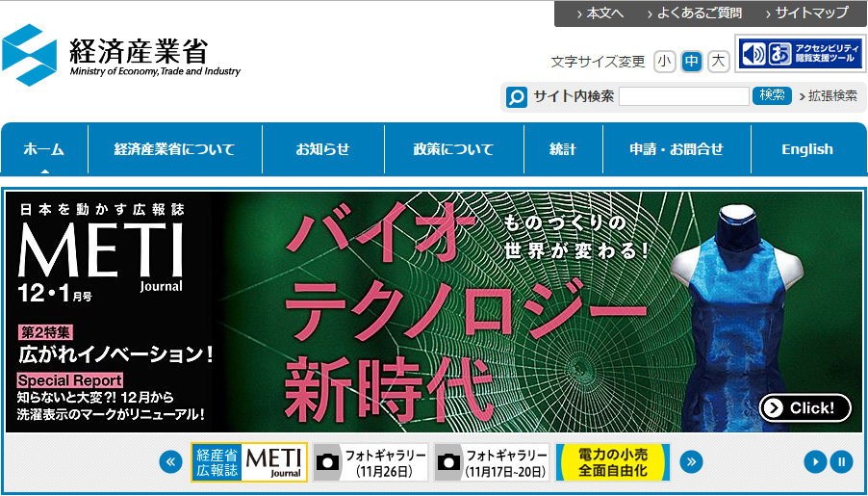Open the 政策について menu
Screen dimensions: 868x496
tap(454, 149)
